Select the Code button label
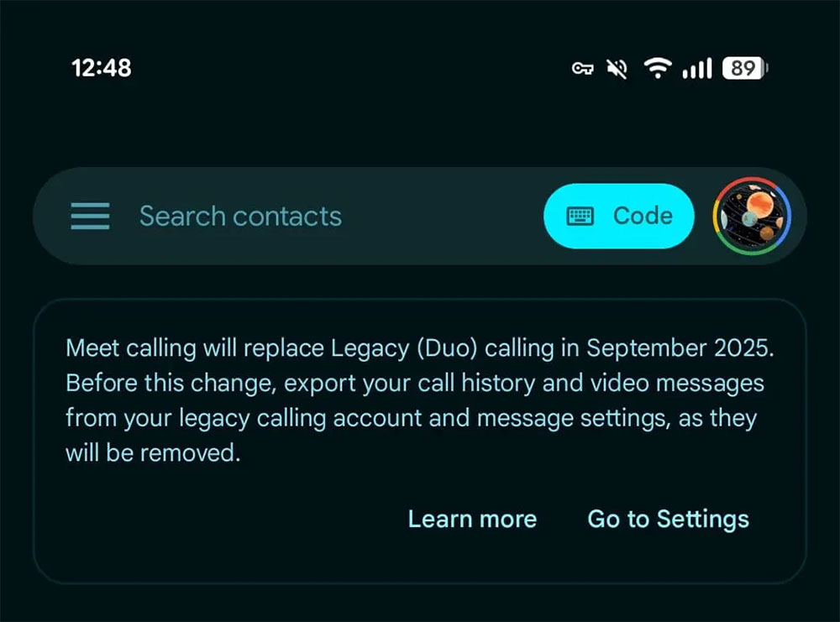Screen dimensions: 840x622 coord(643,216)
